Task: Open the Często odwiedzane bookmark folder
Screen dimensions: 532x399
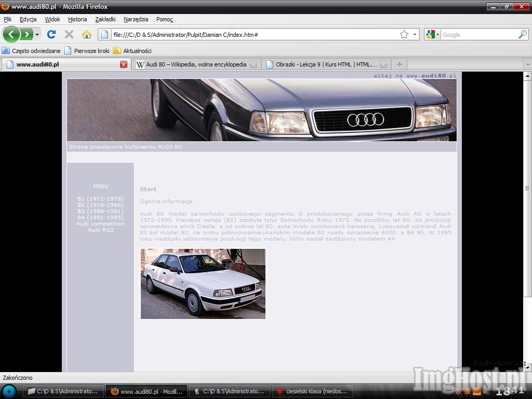Action: [x=31, y=51]
